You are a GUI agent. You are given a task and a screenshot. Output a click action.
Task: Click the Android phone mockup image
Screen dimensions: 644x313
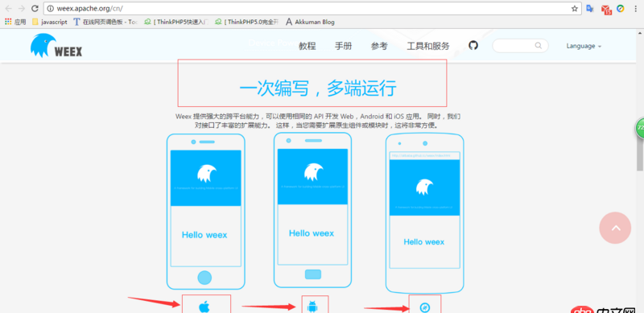click(312, 210)
